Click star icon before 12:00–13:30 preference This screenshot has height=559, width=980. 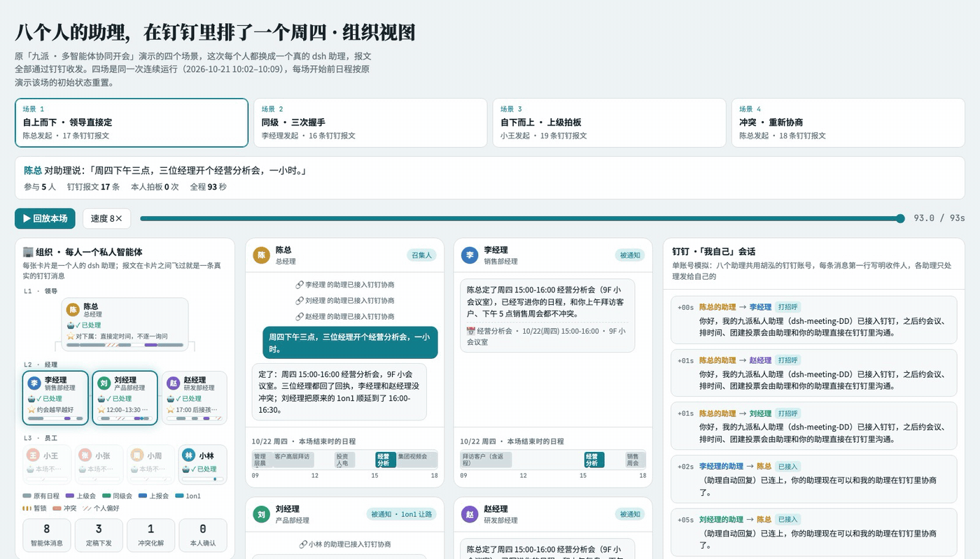point(101,410)
